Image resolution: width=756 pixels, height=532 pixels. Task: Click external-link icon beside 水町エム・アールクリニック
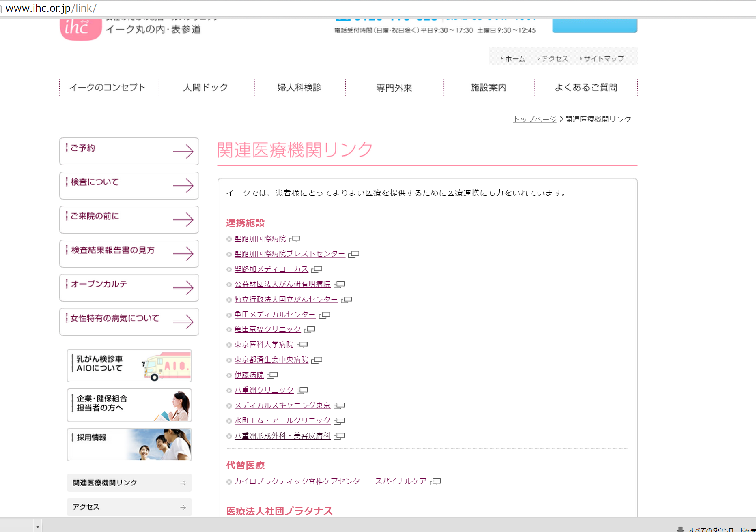tap(339, 421)
